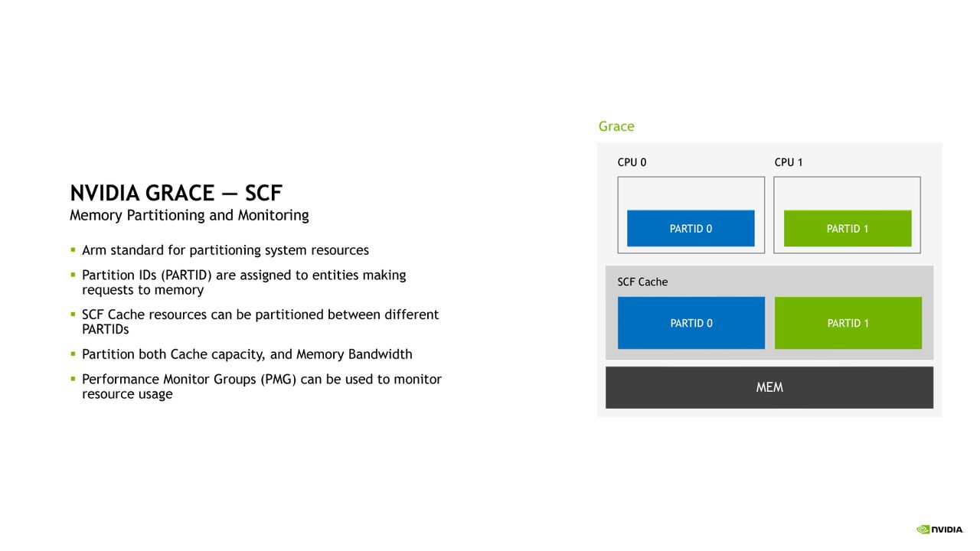Select the dark MEM block
Screen dimensions: 980x551
(769, 387)
